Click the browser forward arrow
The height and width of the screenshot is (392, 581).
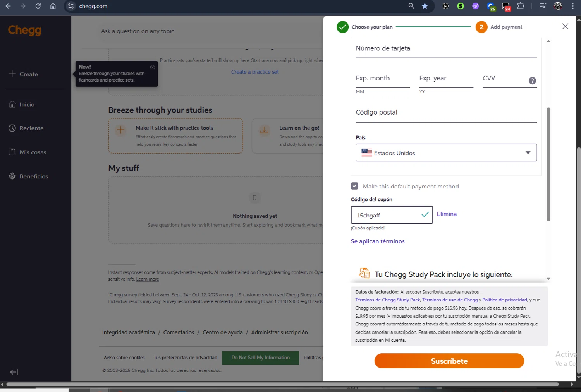23,6
